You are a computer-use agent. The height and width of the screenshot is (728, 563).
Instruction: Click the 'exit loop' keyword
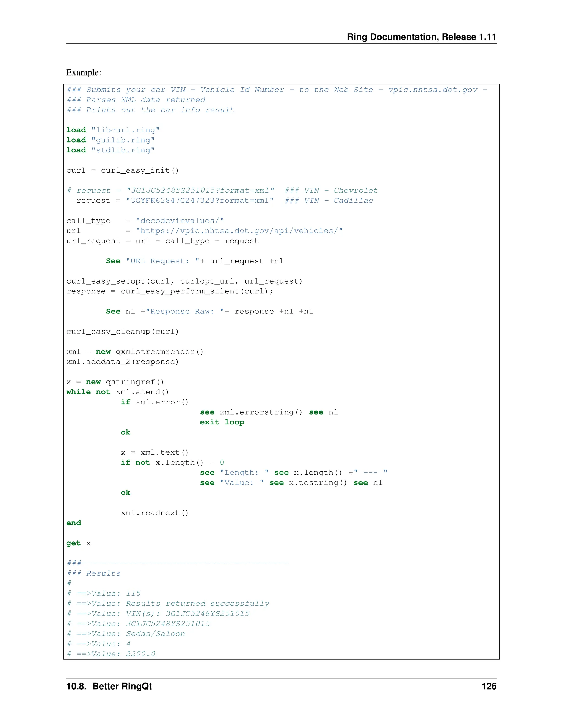point(222,422)
